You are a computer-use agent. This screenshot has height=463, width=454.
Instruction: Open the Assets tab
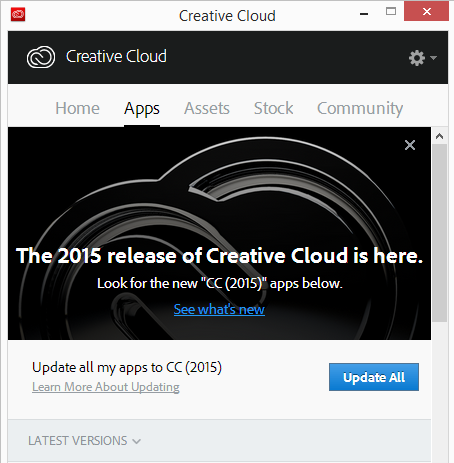(x=207, y=108)
